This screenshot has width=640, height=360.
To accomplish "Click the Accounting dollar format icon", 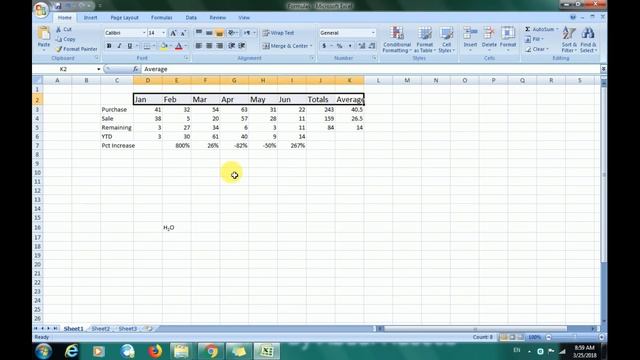I will coord(324,46).
